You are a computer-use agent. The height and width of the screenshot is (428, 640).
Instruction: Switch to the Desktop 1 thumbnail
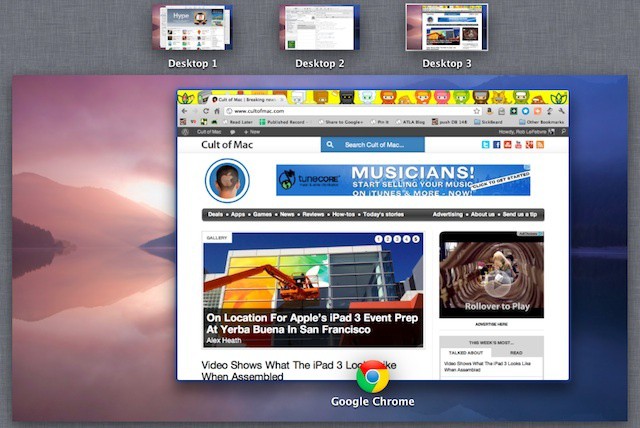193,28
